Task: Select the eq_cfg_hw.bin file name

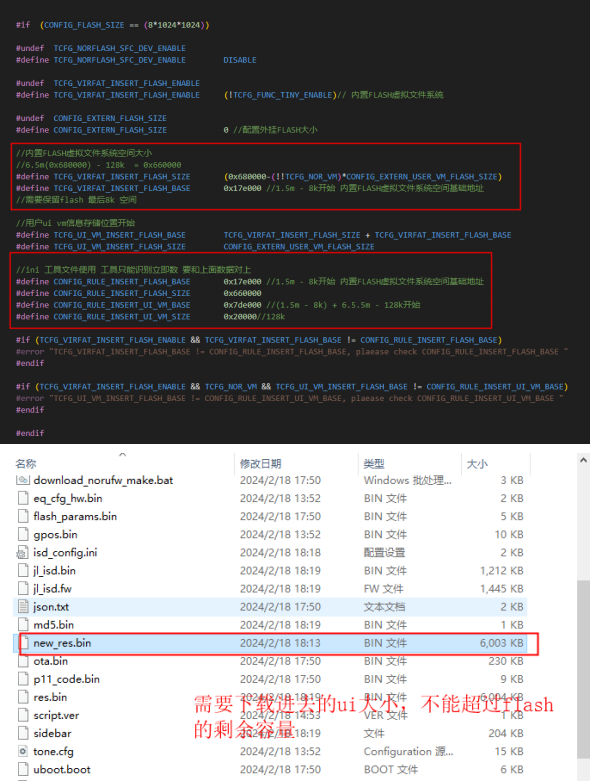Action: point(68,498)
